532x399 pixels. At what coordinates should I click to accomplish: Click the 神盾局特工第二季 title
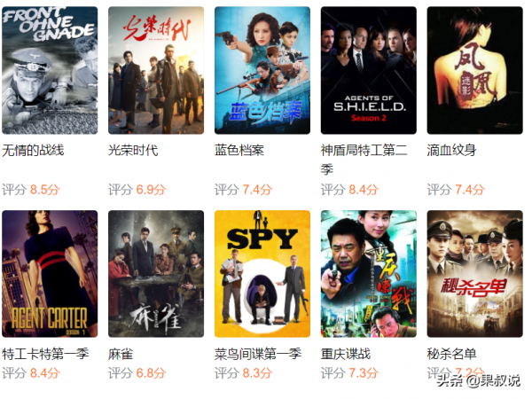[364, 160]
